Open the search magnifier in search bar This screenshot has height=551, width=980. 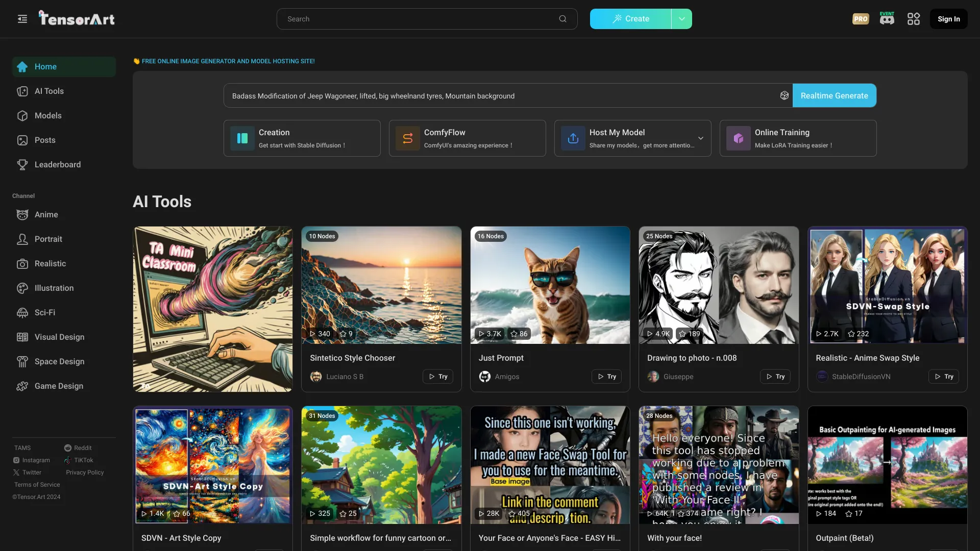[562, 18]
